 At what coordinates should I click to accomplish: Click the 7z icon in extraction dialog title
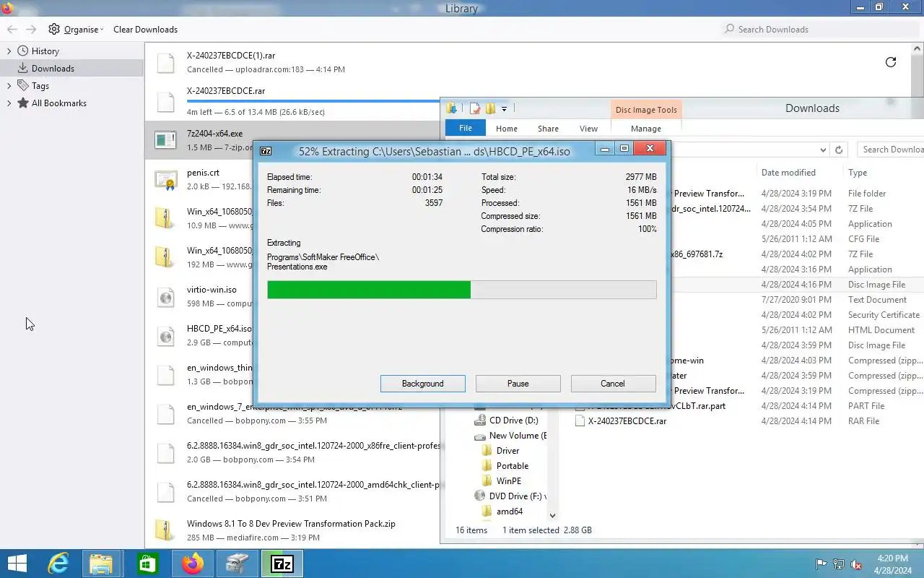tap(266, 151)
